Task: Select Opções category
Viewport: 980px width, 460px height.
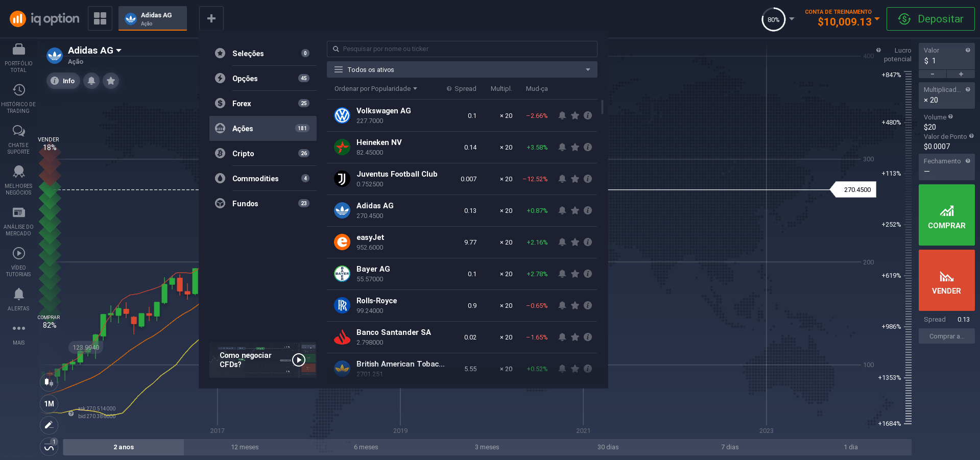Action: tap(262, 78)
